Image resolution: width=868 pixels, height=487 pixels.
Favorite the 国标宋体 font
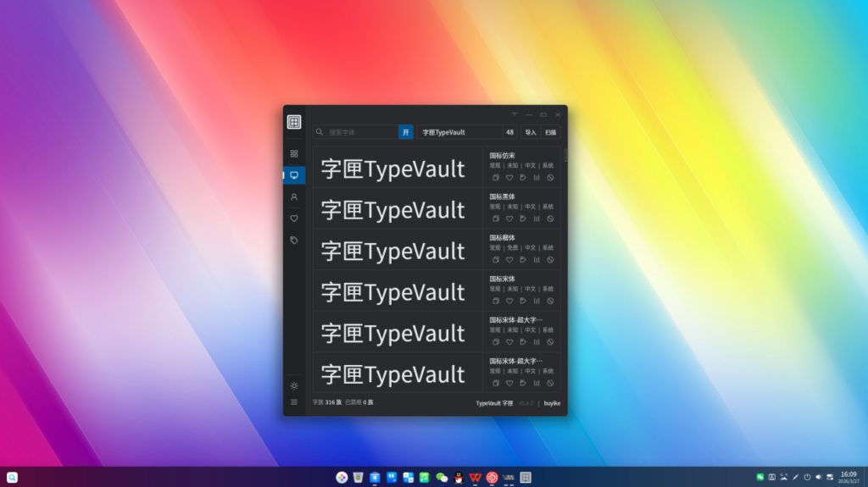click(x=509, y=301)
